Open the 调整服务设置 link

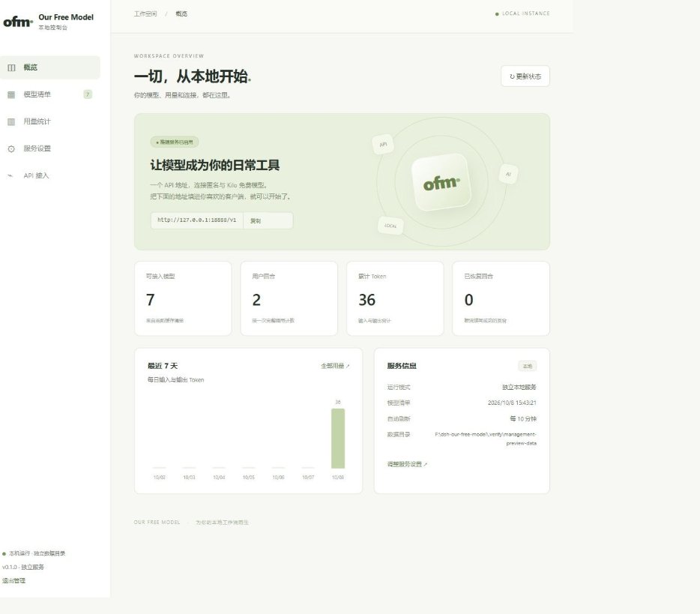click(x=407, y=464)
